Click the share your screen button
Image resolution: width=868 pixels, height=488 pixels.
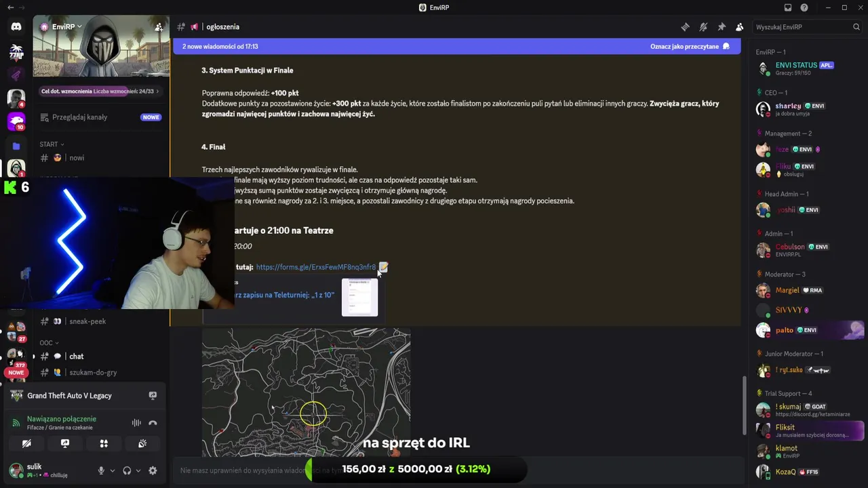pyautogui.click(x=65, y=443)
